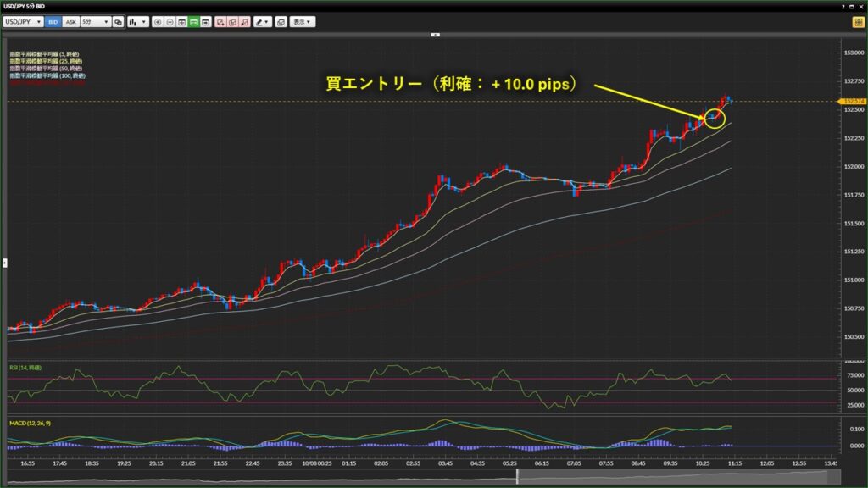The width and height of the screenshot is (868, 488).
Task: Click the first pink add-chart icon
Action: (220, 22)
